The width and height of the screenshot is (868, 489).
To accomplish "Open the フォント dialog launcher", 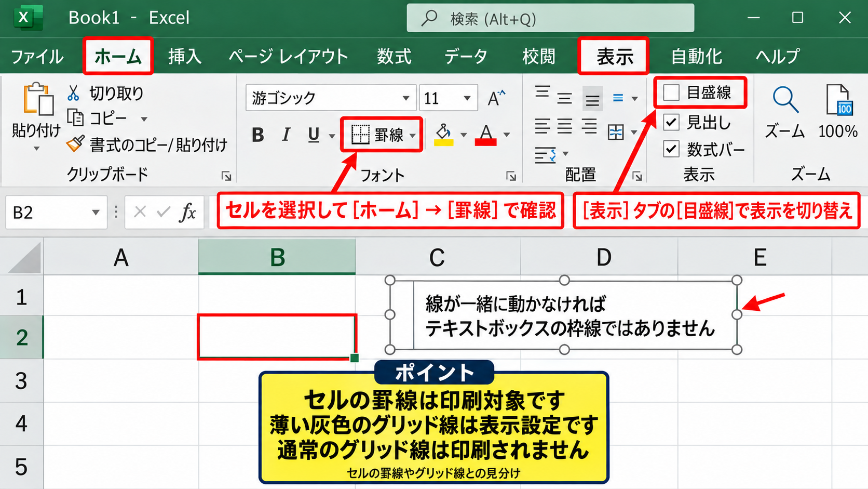I will coord(511,176).
